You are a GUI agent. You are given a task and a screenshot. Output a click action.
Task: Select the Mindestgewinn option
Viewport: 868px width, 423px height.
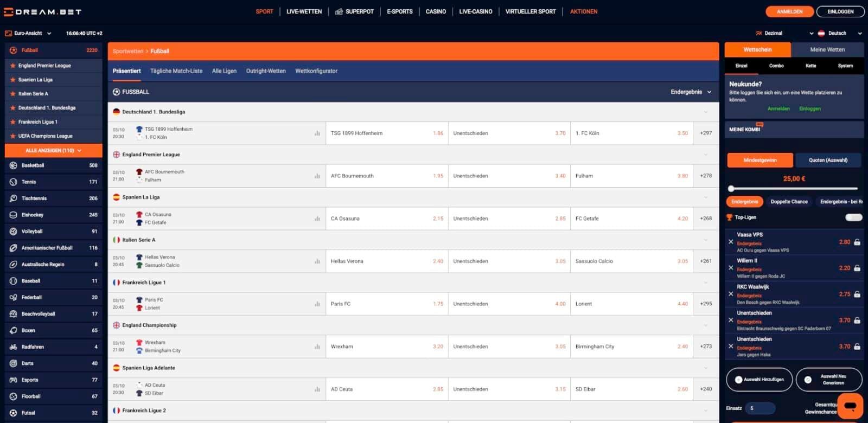click(759, 160)
